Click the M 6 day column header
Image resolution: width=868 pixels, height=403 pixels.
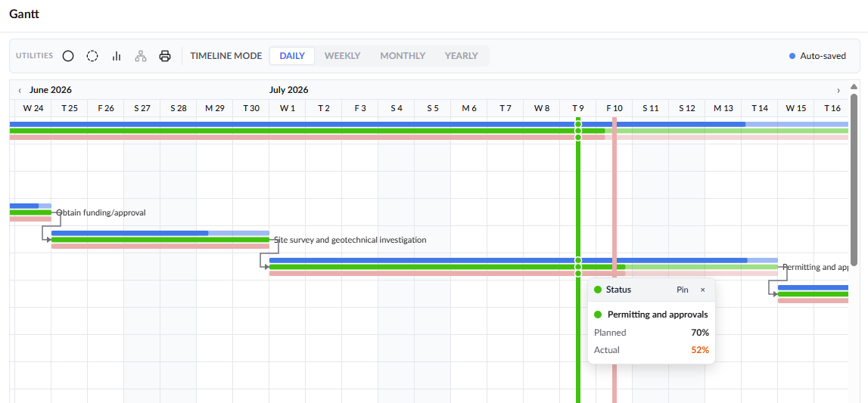(469, 108)
